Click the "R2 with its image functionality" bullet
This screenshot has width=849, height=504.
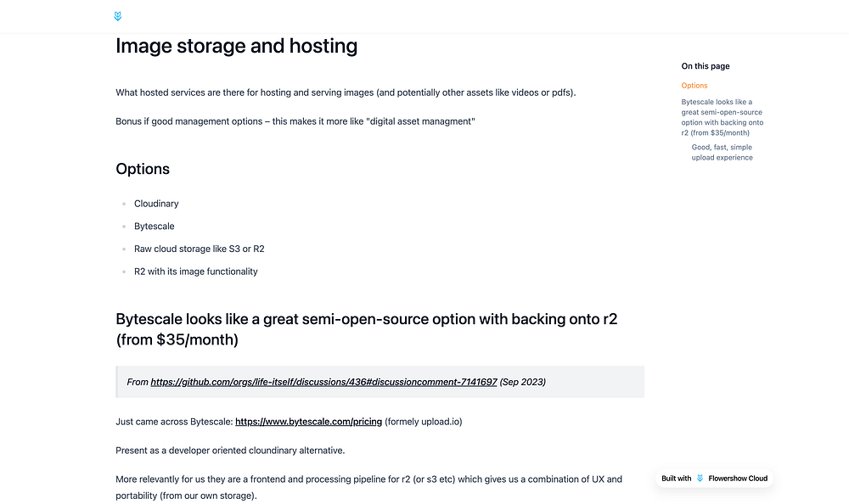pyautogui.click(x=195, y=272)
